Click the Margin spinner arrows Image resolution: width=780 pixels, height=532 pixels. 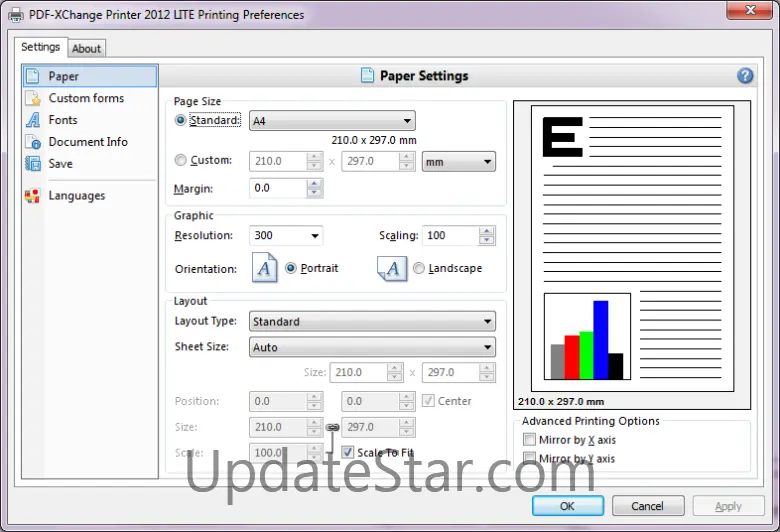314,188
